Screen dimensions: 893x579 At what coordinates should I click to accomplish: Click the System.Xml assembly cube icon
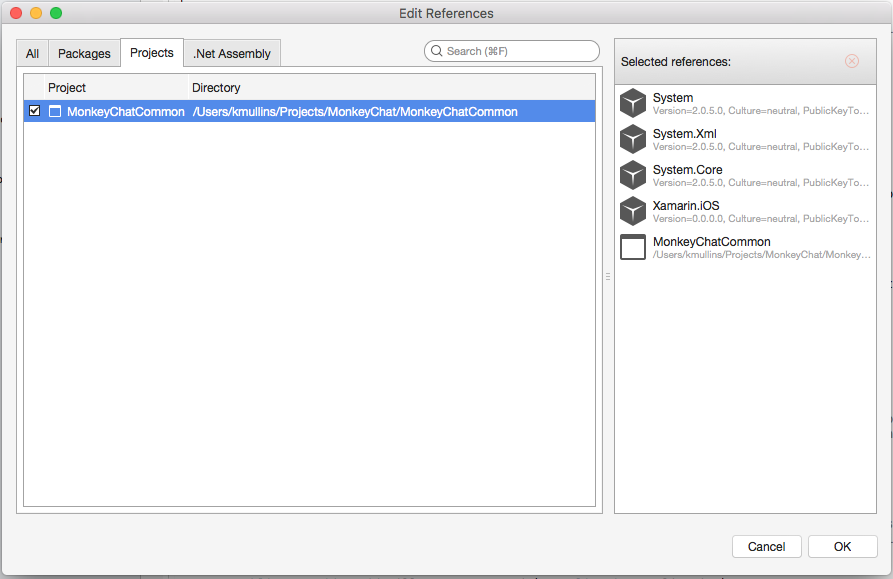point(632,138)
